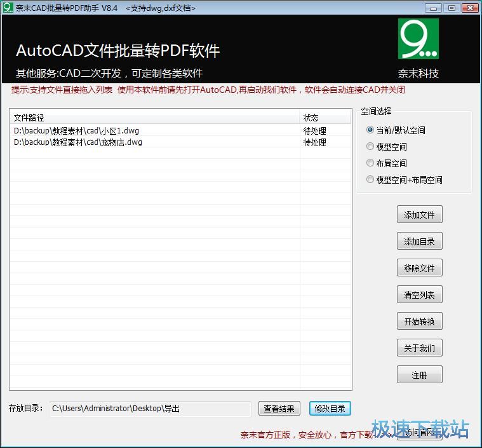Click the 存放目录 path field
The width and height of the screenshot is (482, 448).
(x=150, y=409)
